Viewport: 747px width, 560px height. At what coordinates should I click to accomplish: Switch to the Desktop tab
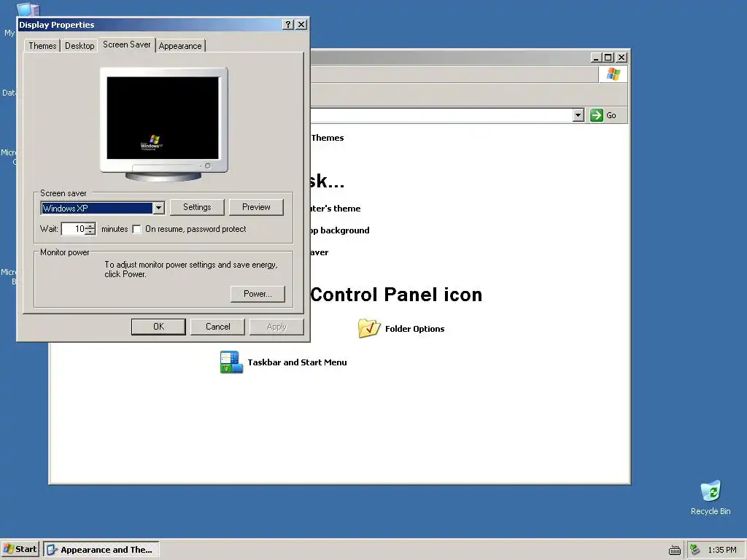click(80, 46)
